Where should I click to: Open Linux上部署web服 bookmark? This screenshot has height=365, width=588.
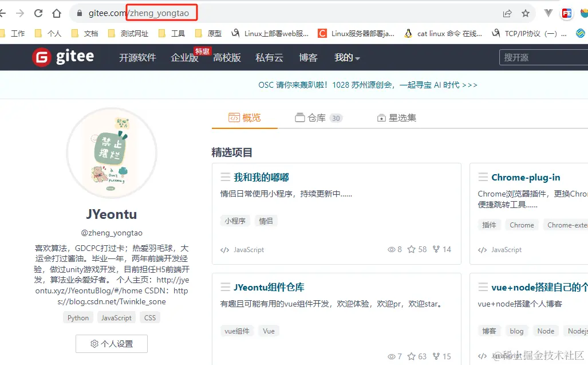[270, 34]
